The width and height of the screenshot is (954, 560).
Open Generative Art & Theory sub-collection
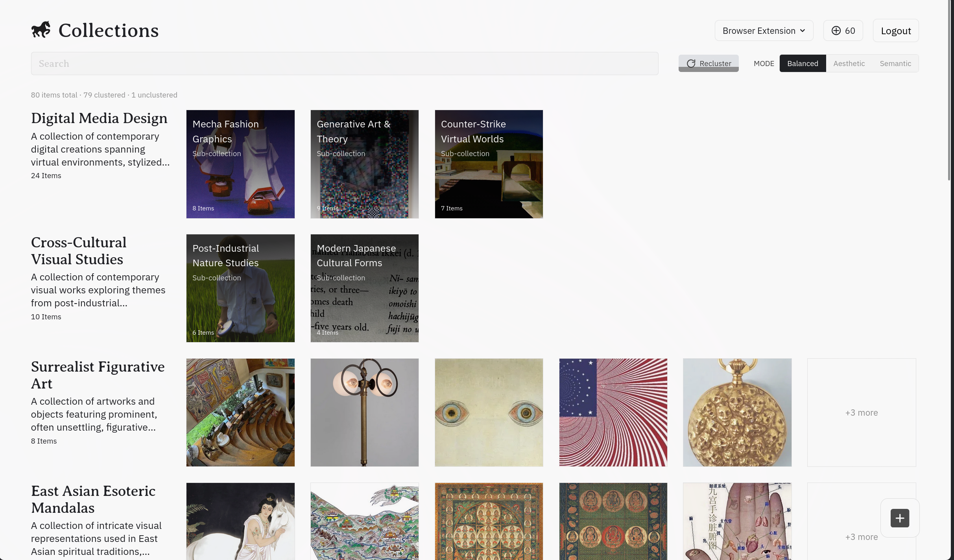364,164
